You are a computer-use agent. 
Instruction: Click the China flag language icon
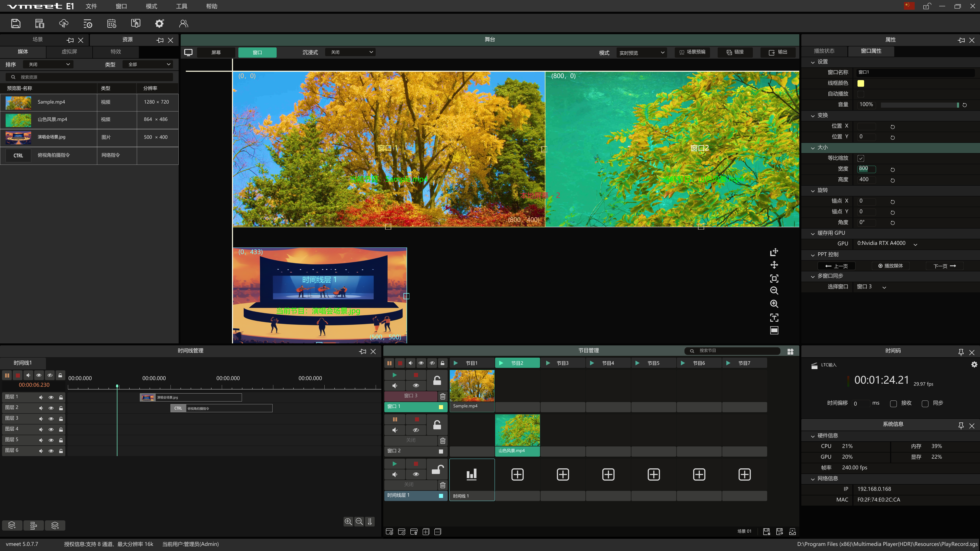point(909,6)
